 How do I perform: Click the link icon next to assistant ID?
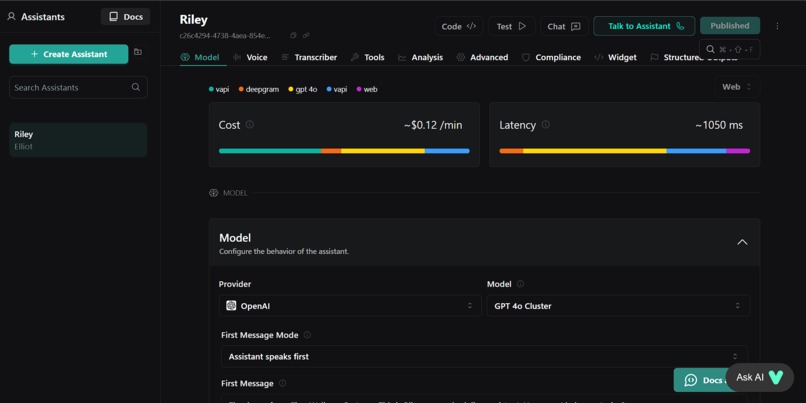pyautogui.click(x=306, y=35)
